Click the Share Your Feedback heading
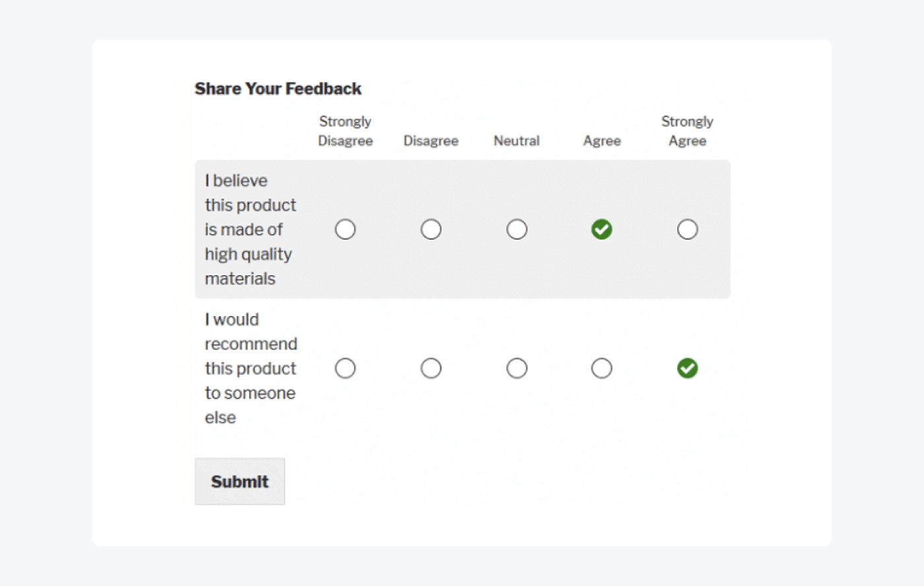924x586 pixels. (x=278, y=88)
